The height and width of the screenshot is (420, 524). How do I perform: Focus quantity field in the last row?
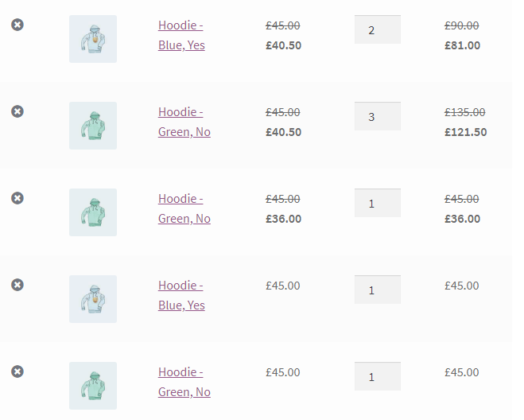(378, 376)
